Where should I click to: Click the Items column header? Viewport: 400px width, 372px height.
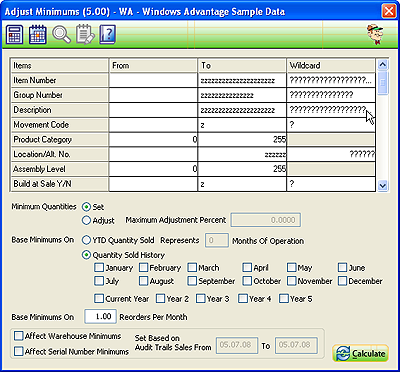click(x=60, y=66)
